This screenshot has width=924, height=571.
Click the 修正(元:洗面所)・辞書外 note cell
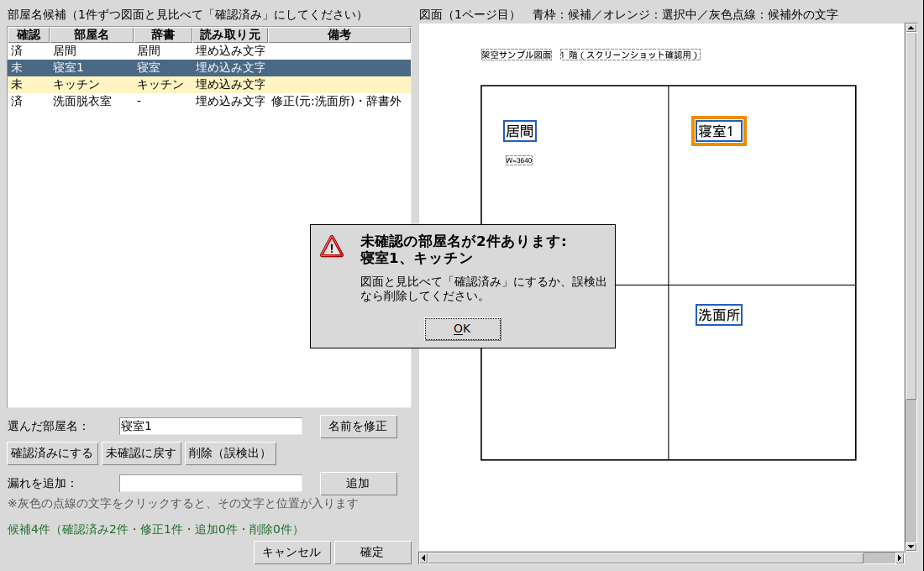pos(337,101)
